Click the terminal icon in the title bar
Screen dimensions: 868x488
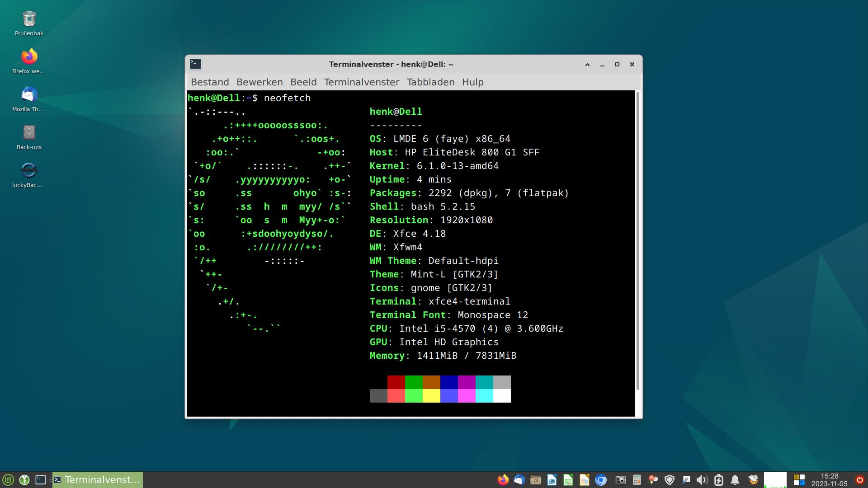pyautogui.click(x=195, y=64)
